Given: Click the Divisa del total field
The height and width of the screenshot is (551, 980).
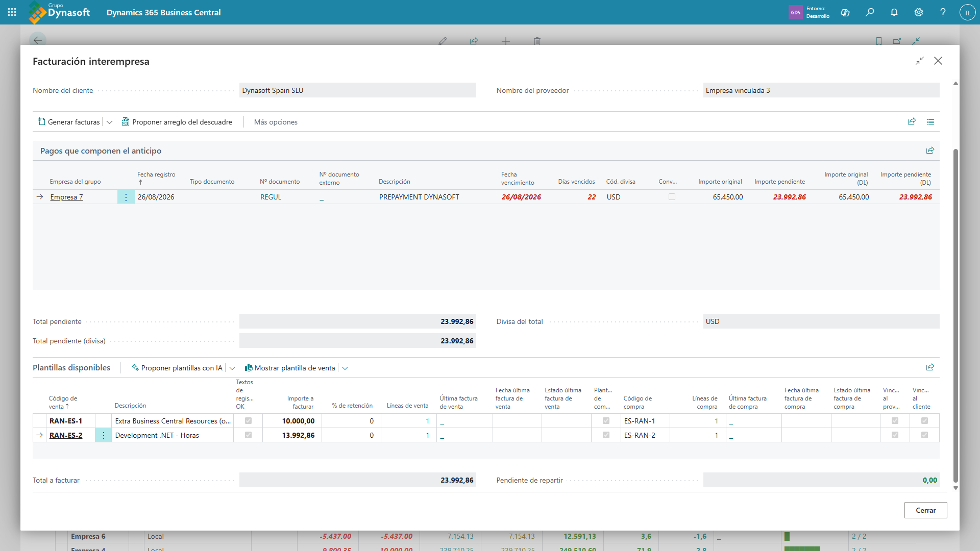Looking at the screenshot, I should pos(821,321).
